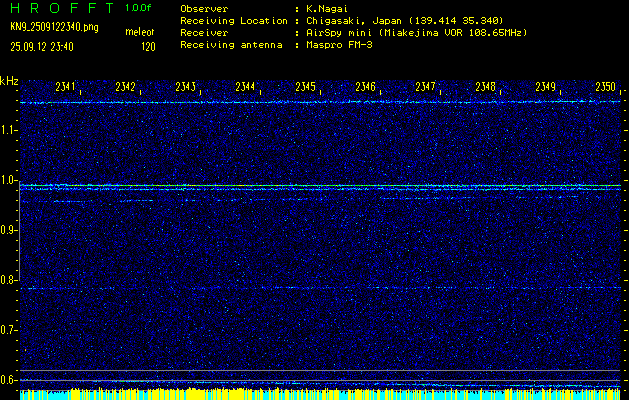The width and height of the screenshot is (629, 400).
Task: Click the 0.9 kHz axis label
Action: point(8,230)
